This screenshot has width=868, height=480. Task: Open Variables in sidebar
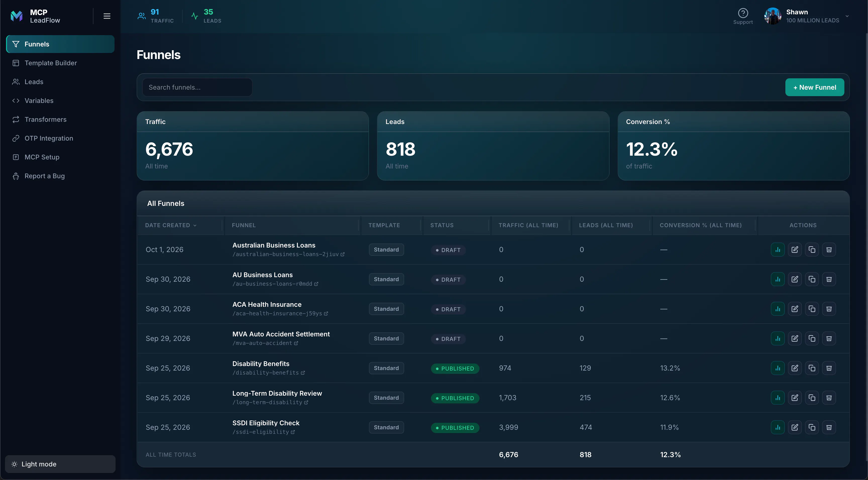coord(60,101)
